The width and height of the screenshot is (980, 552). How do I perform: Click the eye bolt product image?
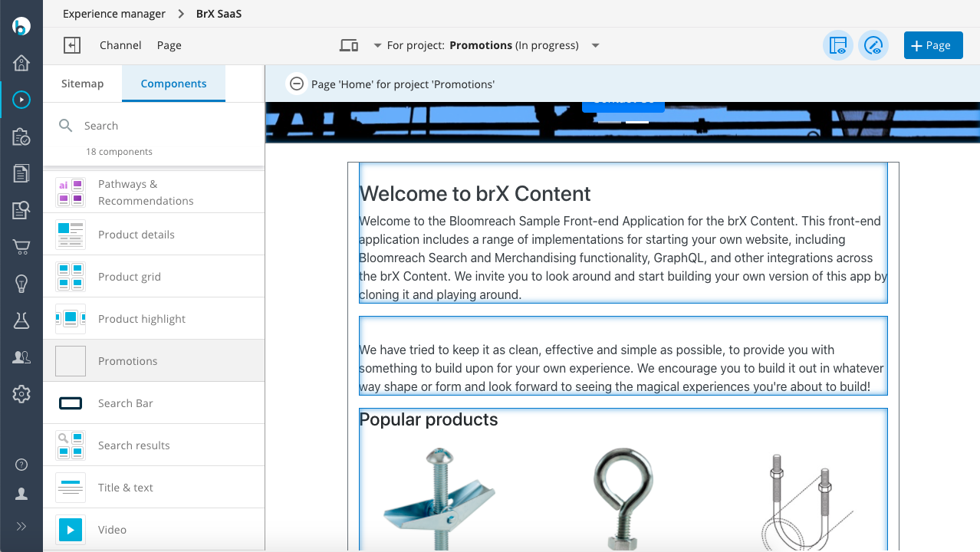click(x=623, y=498)
